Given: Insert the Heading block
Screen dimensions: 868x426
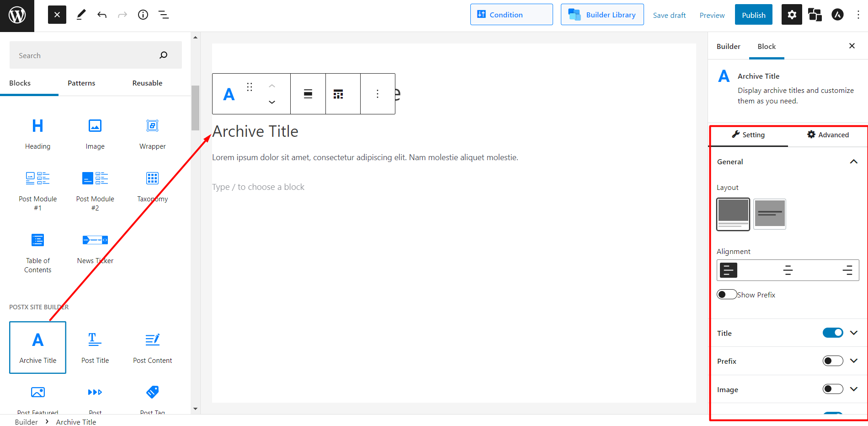Looking at the screenshot, I should (38, 134).
